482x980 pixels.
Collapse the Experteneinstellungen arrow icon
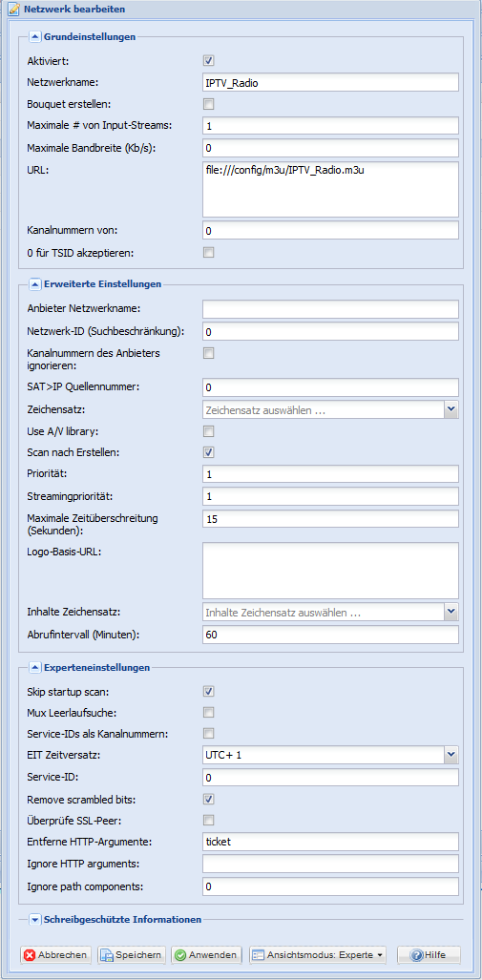click(x=35, y=668)
